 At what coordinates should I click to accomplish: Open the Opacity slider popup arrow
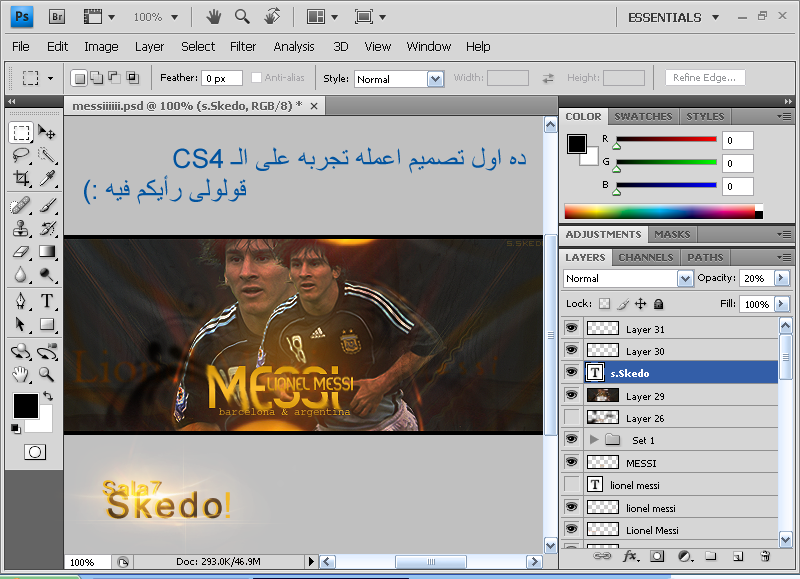click(781, 278)
